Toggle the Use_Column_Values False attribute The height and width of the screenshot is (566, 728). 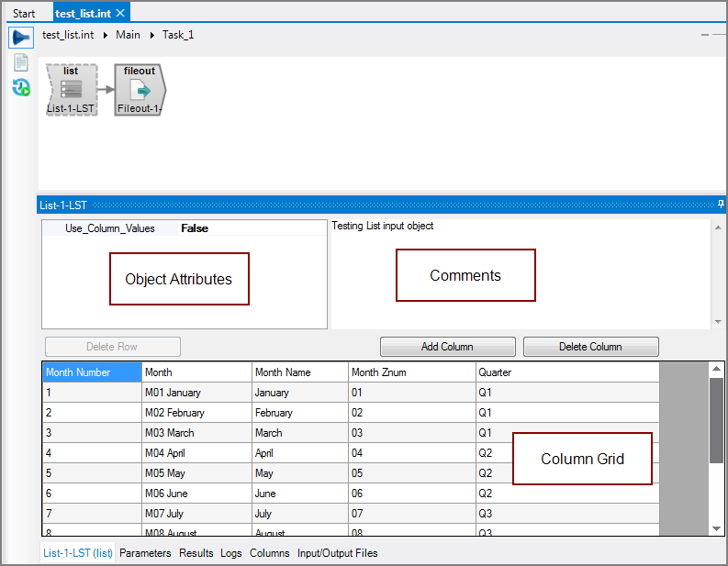click(x=194, y=228)
